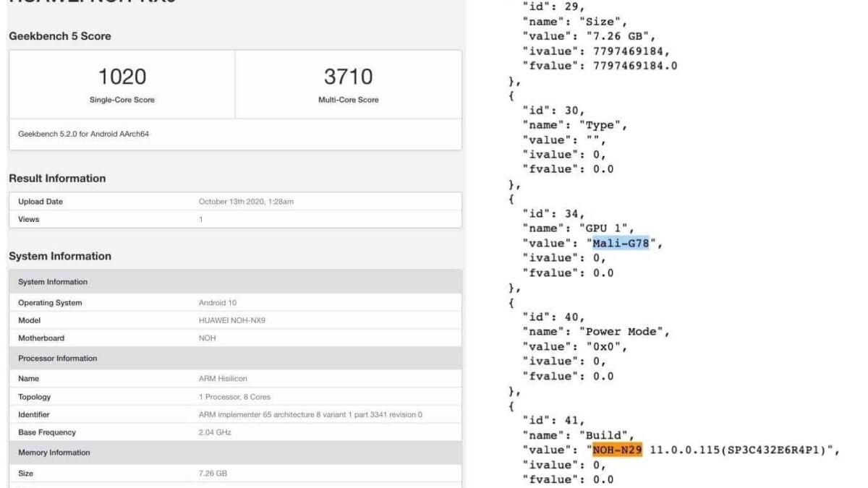Click the Views row label

(x=28, y=219)
